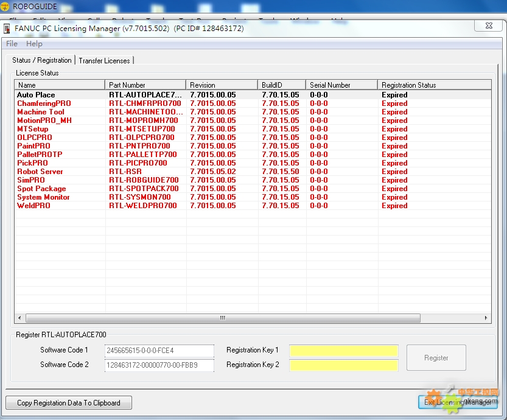
Task: Click BuildID value 7.70.15.50
Action: (x=281, y=172)
